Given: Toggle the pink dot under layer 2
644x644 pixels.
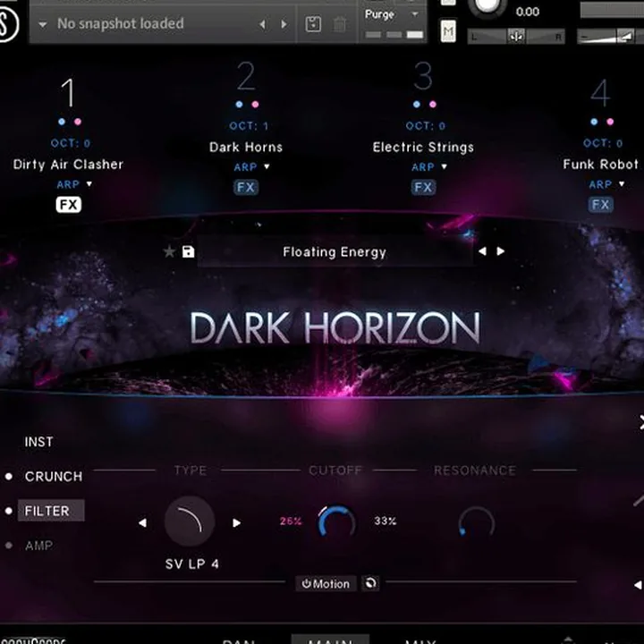Looking at the screenshot, I should point(255,105).
